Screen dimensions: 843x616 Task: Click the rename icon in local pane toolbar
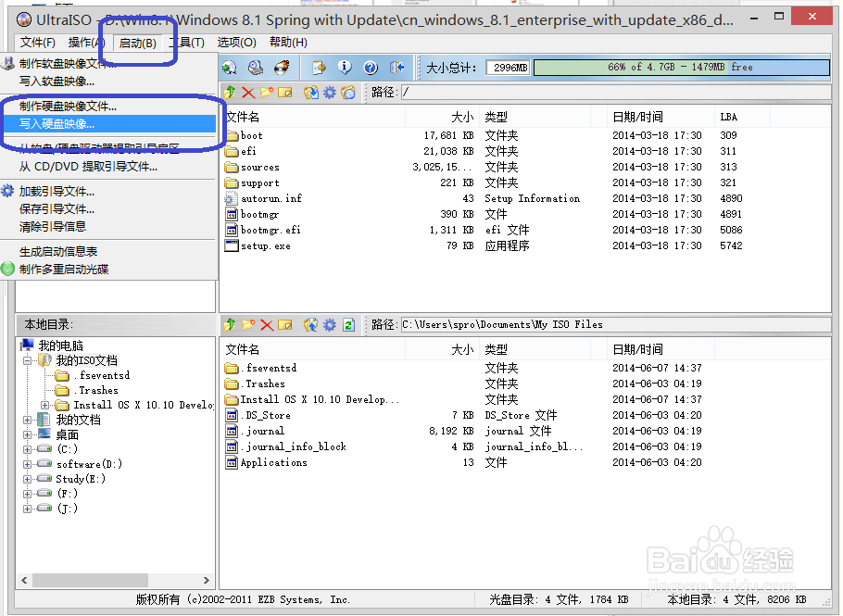pyautogui.click(x=285, y=324)
